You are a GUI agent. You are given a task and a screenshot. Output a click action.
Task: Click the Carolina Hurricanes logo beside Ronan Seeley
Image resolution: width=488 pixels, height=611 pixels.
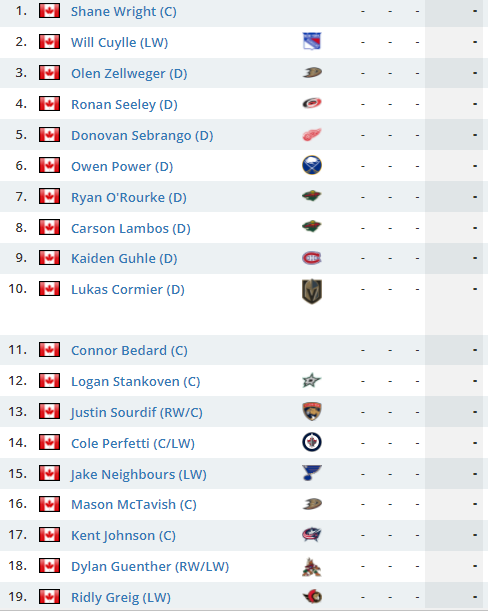312,103
